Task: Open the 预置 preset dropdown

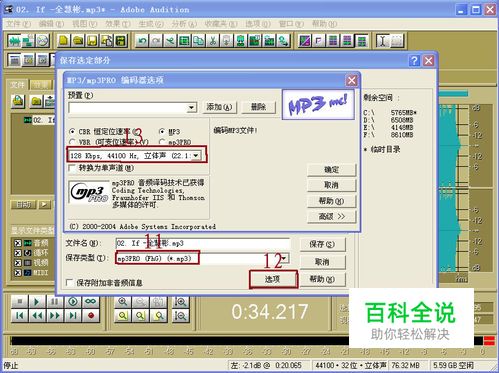Action: (191, 107)
